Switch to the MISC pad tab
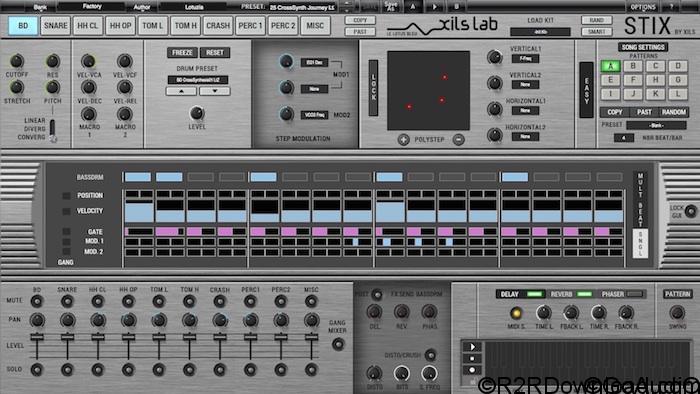The width and height of the screenshot is (700, 394). (315, 25)
